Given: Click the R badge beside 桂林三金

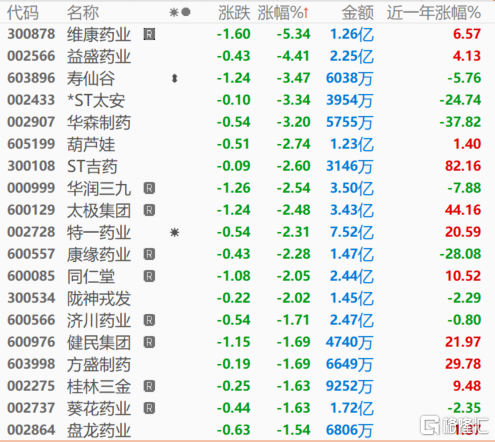Looking at the screenshot, I should coord(149,386).
